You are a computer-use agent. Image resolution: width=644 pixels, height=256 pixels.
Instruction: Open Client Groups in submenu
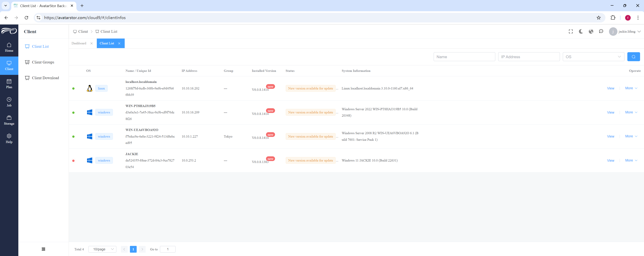(43, 62)
